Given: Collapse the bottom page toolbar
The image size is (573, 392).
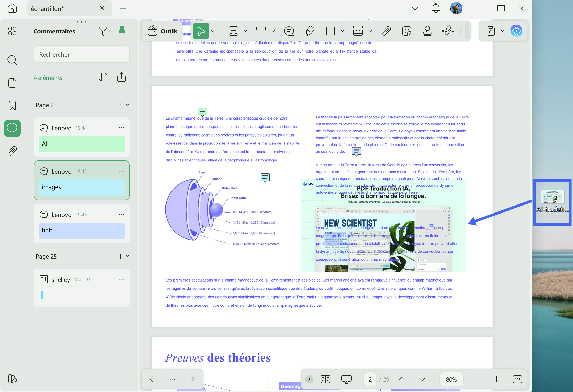Looking at the screenshot, I should 309,379.
